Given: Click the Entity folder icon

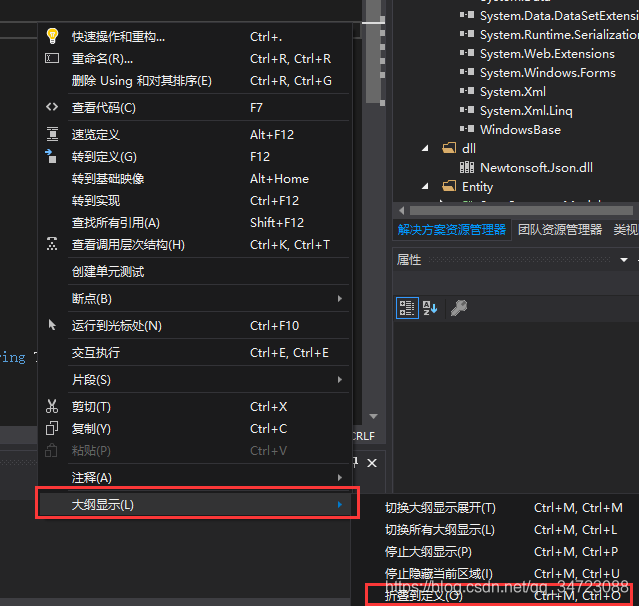Looking at the screenshot, I should pos(449,186).
